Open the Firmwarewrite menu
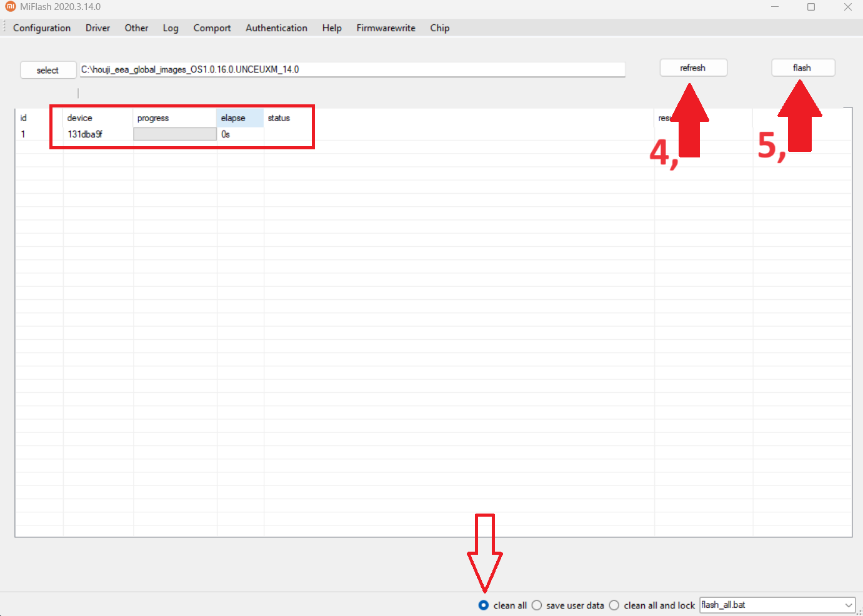The height and width of the screenshot is (616, 863). click(x=386, y=28)
